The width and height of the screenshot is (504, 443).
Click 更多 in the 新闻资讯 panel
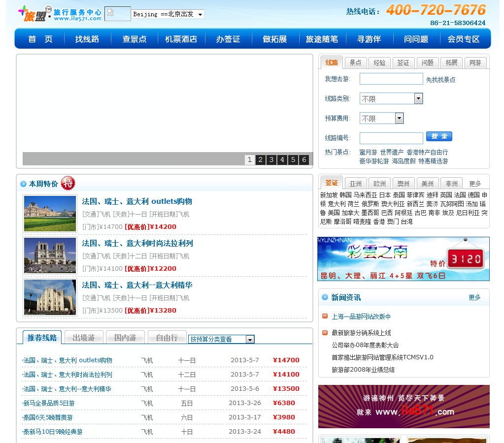pos(474,297)
